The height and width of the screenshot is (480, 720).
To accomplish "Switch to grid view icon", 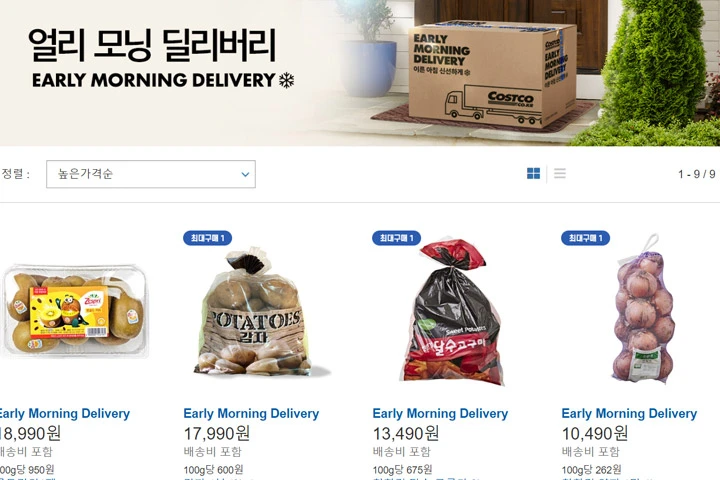I will (x=533, y=173).
